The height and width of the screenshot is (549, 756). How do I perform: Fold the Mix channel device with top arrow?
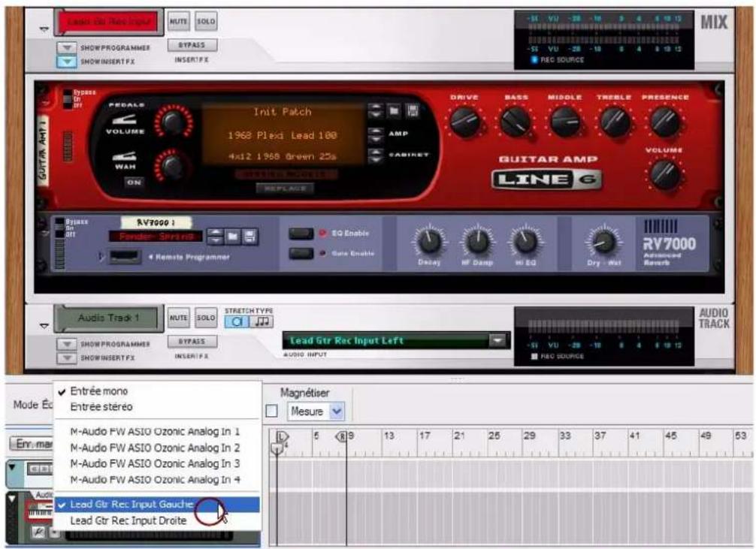click(44, 29)
